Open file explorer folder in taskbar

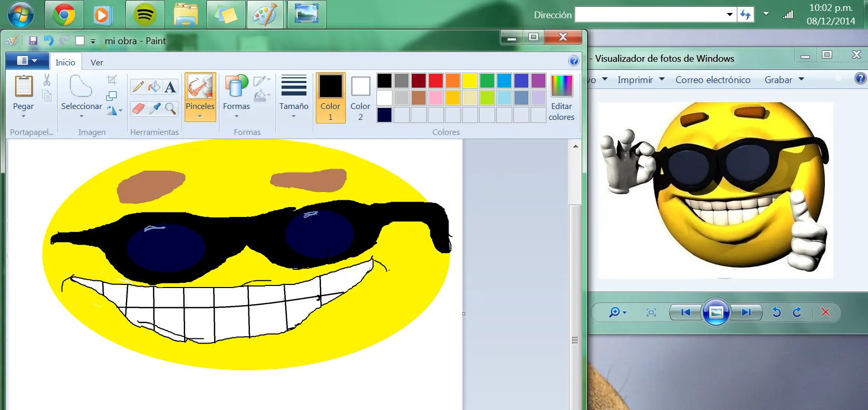(186, 14)
